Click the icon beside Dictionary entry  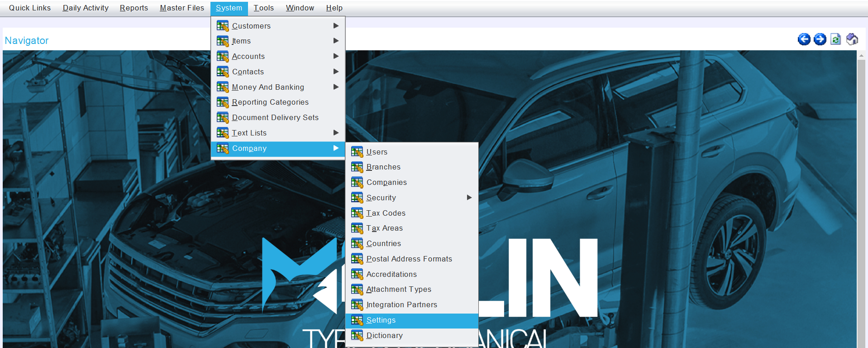click(x=357, y=335)
